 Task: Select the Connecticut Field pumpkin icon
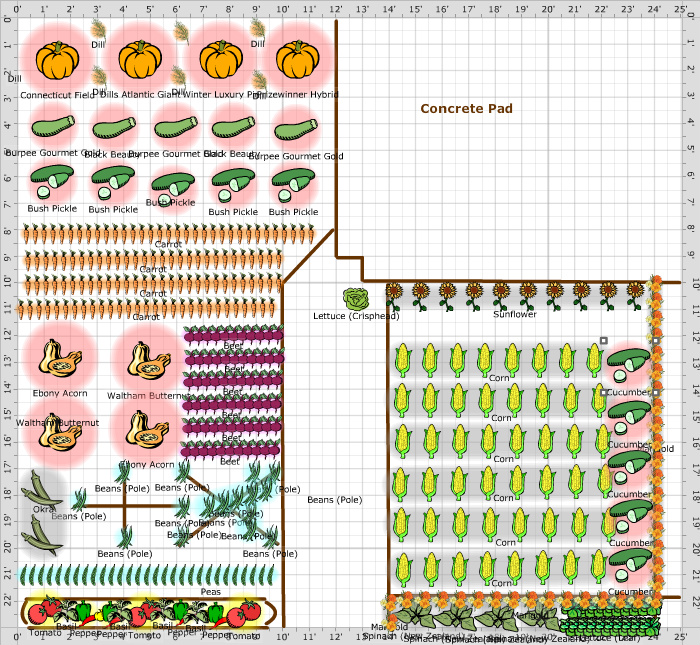58,60
